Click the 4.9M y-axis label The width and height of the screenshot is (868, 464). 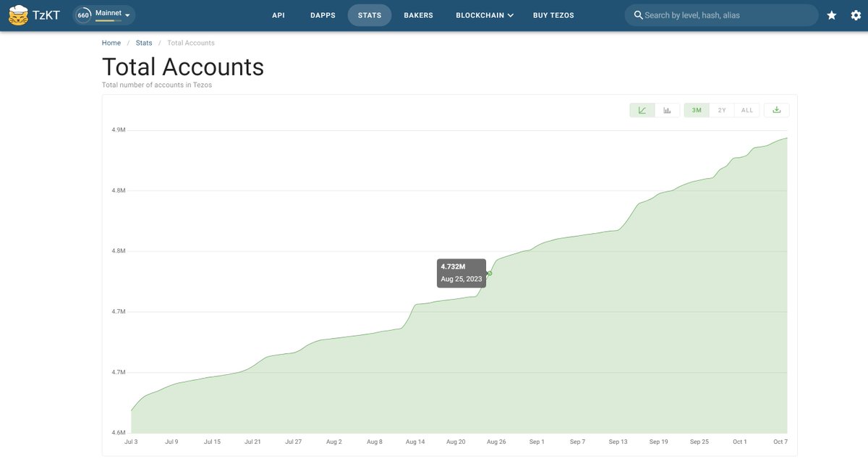[119, 130]
